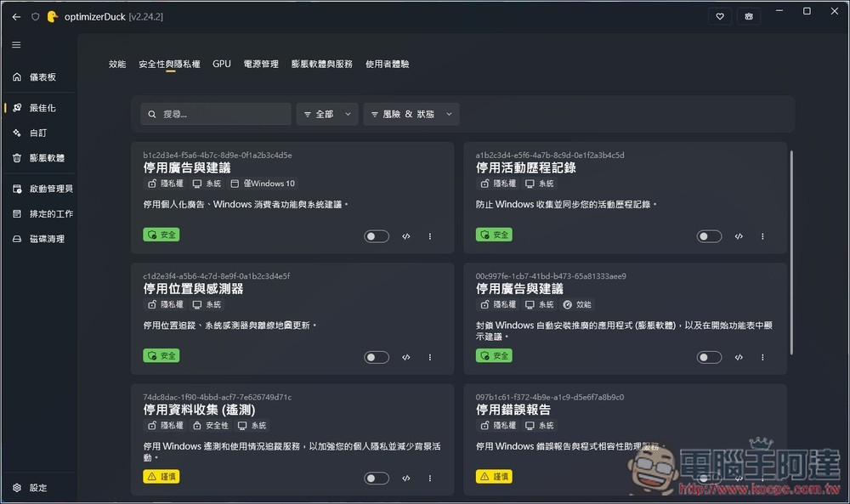
Task: Switch to the 安全性與隱私權 tab
Action: 170,64
